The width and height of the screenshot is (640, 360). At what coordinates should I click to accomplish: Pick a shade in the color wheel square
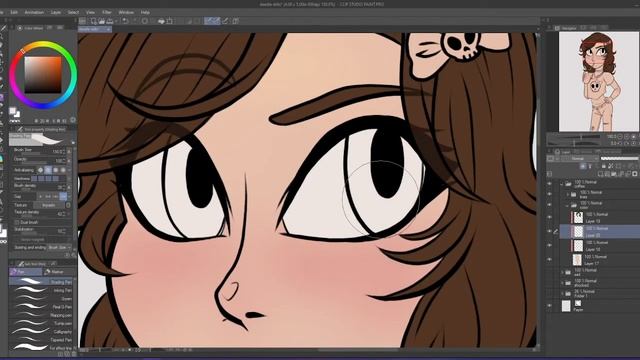43,75
